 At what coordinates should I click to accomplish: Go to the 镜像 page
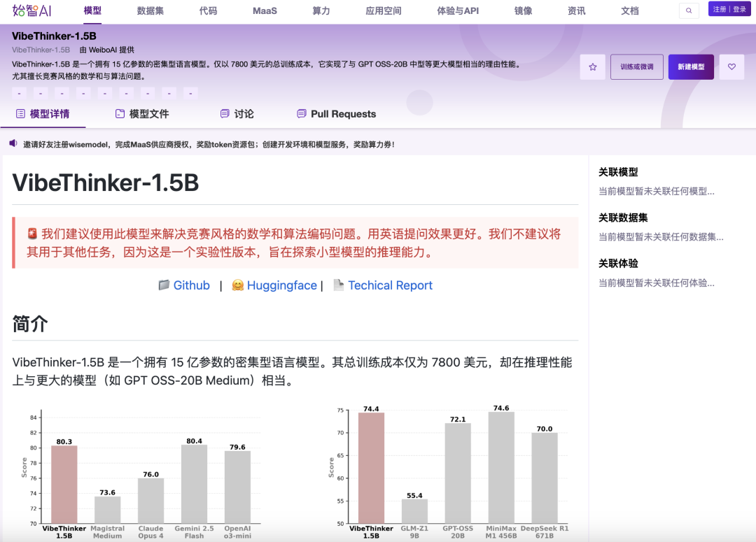(523, 10)
